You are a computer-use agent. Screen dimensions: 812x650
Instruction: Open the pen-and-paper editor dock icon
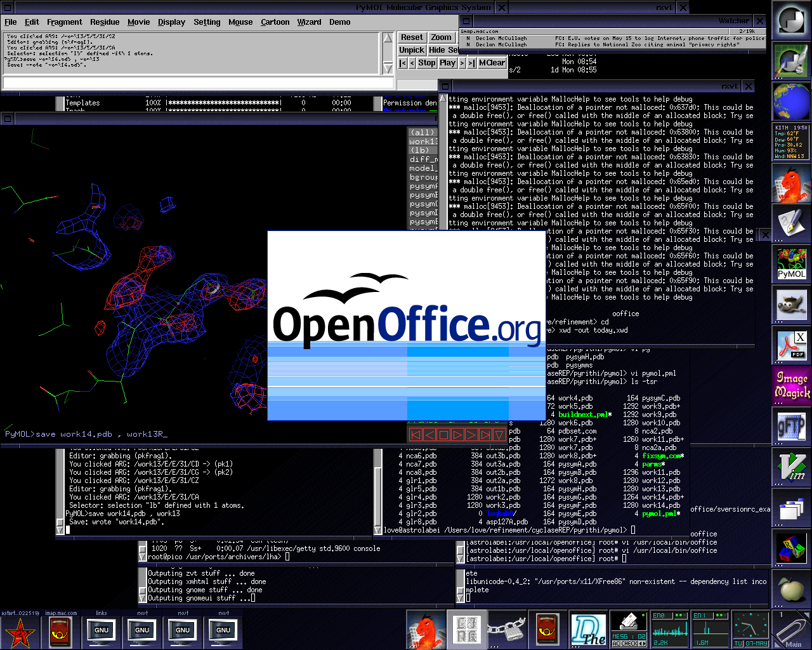792,223
